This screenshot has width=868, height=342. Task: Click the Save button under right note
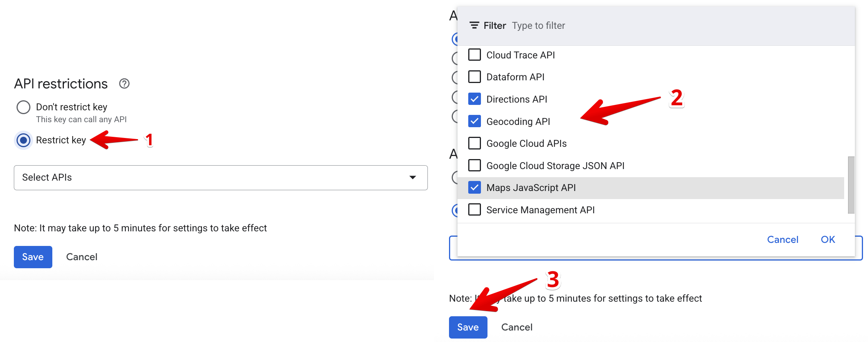(x=468, y=327)
